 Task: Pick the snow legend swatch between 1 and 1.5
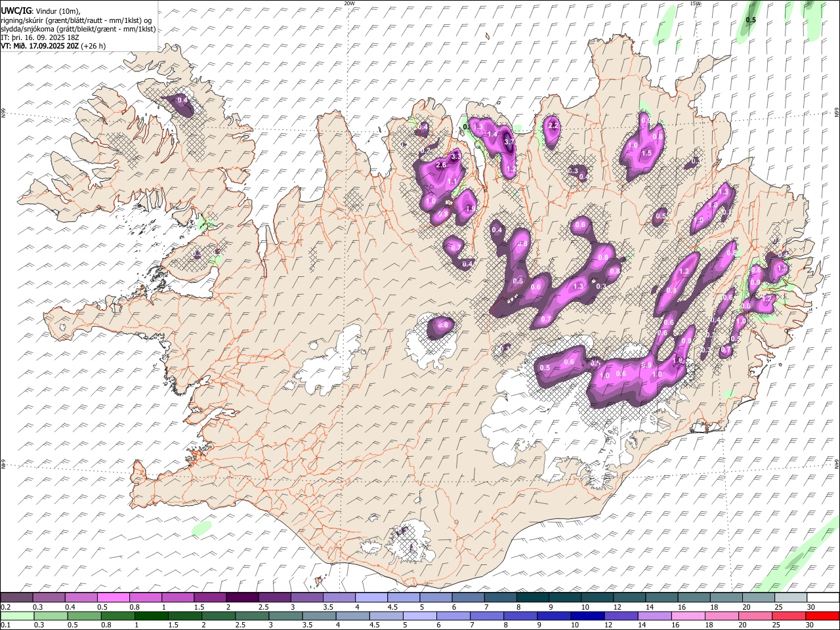[177, 598]
